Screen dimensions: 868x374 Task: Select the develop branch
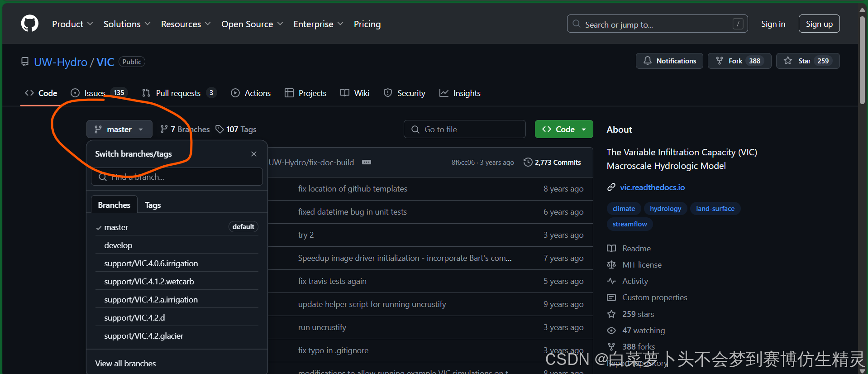click(x=177, y=245)
